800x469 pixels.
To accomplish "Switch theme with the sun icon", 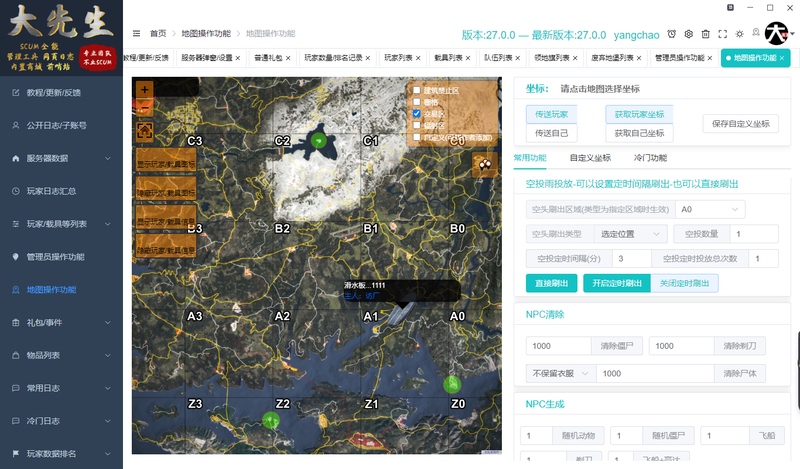I will (739, 34).
